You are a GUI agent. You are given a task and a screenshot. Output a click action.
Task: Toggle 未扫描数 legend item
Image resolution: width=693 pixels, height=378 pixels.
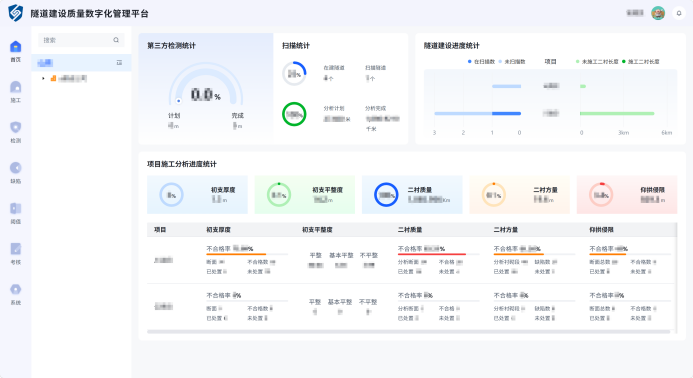512,61
